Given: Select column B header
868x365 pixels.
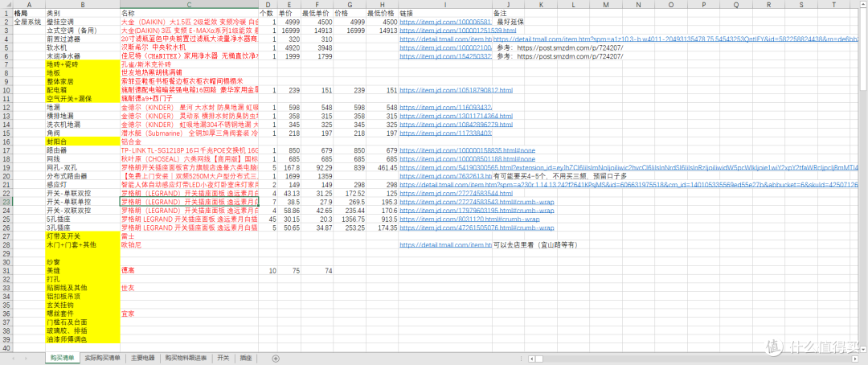Looking at the screenshot, I should (x=83, y=5).
